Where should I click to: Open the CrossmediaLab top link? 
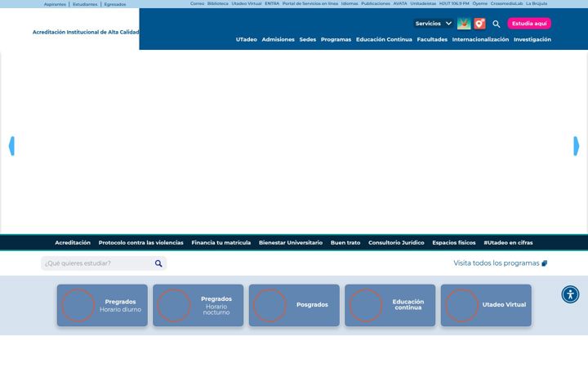click(506, 3)
